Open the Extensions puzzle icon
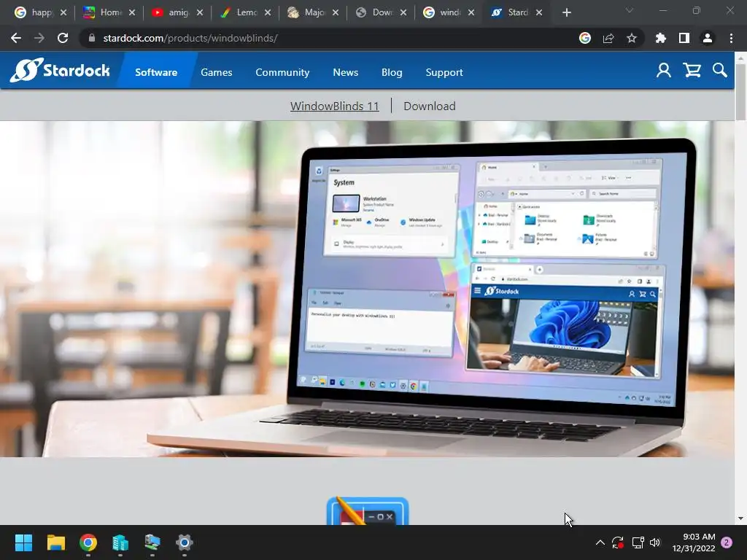The image size is (747, 560). coord(661,38)
